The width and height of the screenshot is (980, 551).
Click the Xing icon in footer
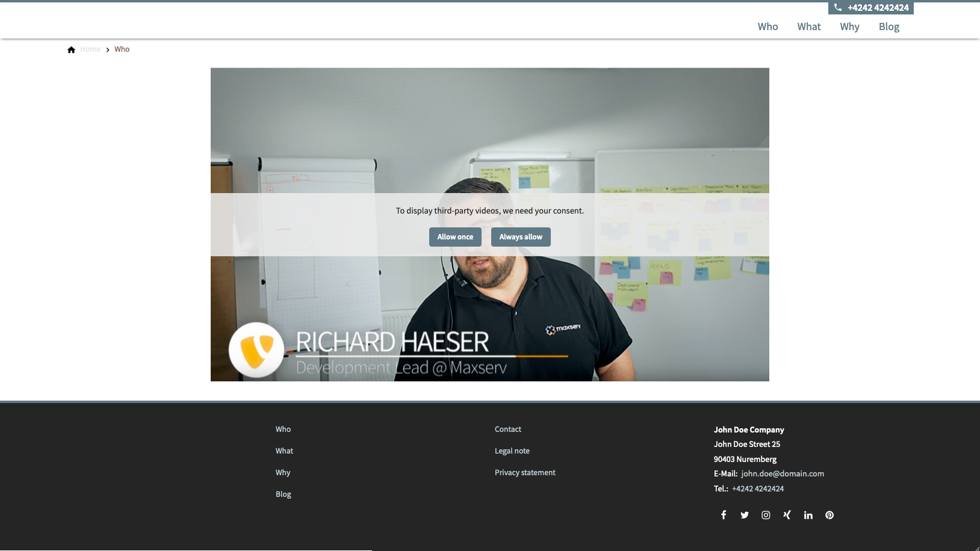coord(787,515)
